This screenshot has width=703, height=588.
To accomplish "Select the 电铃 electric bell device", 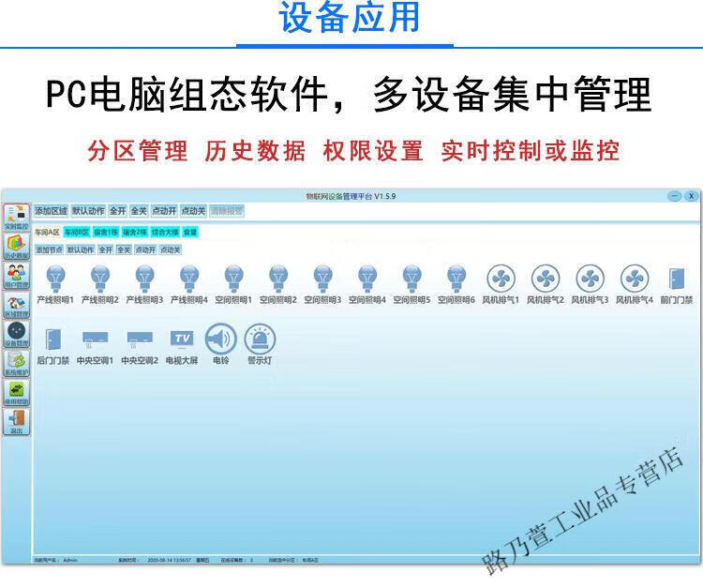I will (x=220, y=339).
